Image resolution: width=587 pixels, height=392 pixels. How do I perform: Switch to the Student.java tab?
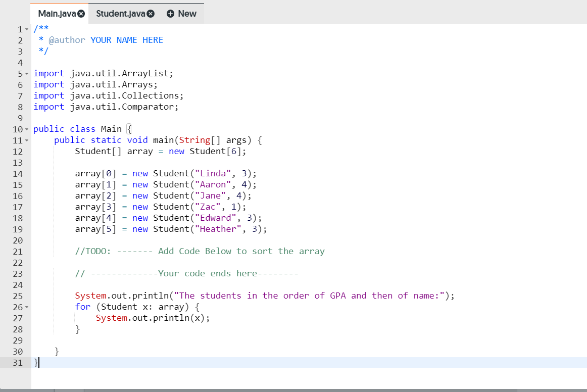[120, 14]
